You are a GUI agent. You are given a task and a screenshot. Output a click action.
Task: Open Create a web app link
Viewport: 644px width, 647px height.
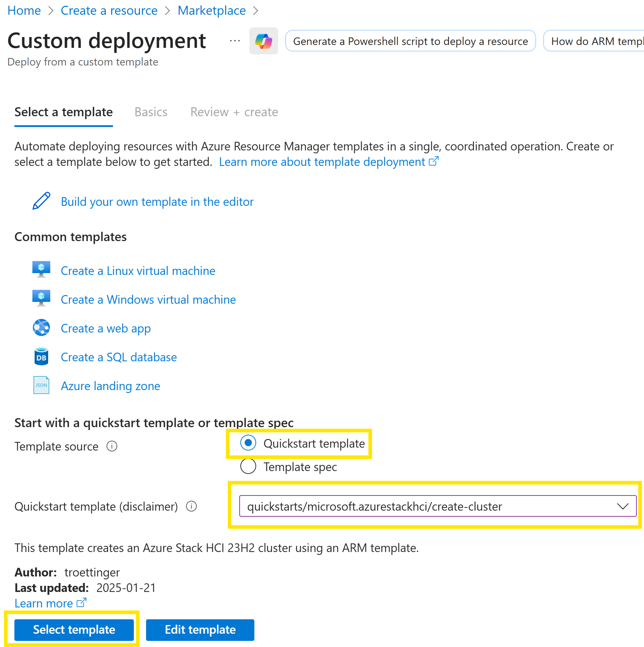106,328
